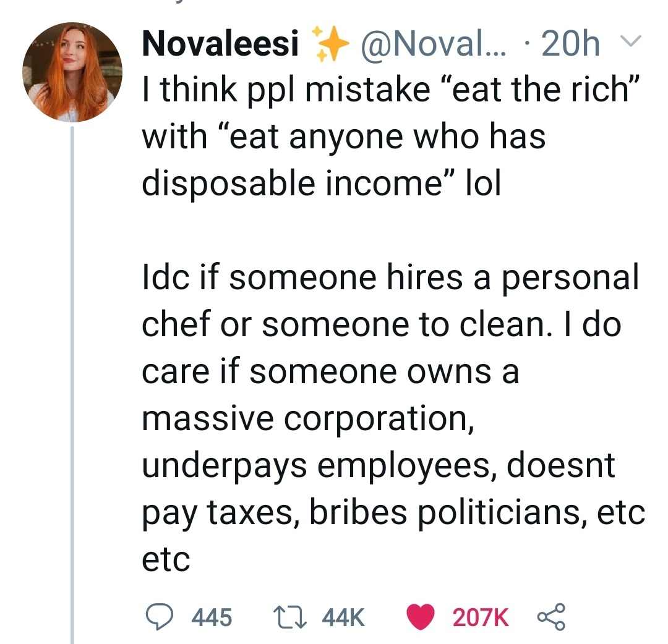The width and height of the screenshot is (668, 644).
Task: Click the 44K retweets count
Action: tap(342, 616)
